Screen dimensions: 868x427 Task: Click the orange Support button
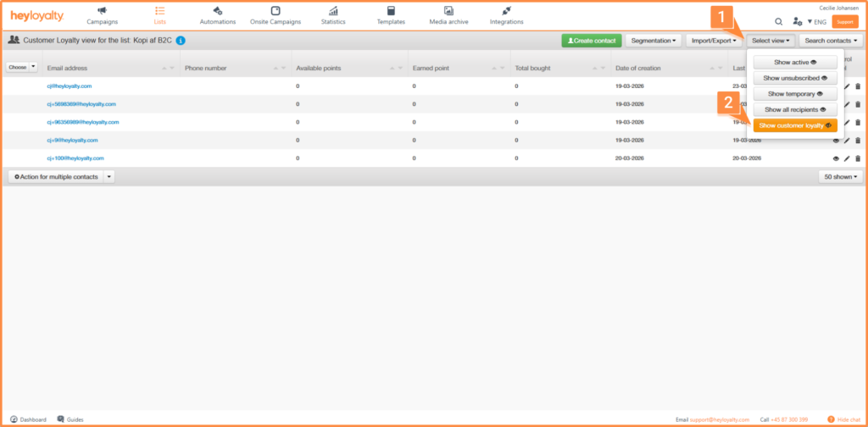pos(845,21)
